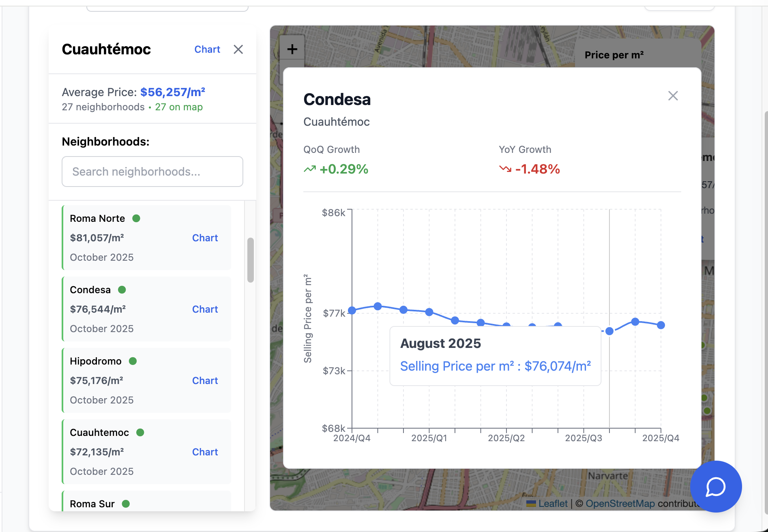This screenshot has height=532, width=768.
Task: Click the green dot next to Cuauhtemoc neighborhood
Action: tap(140, 433)
